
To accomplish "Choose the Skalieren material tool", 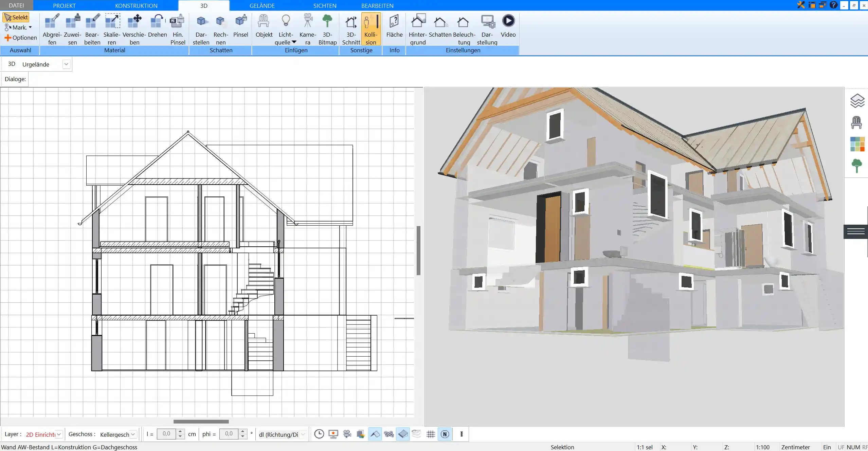I will (112, 29).
